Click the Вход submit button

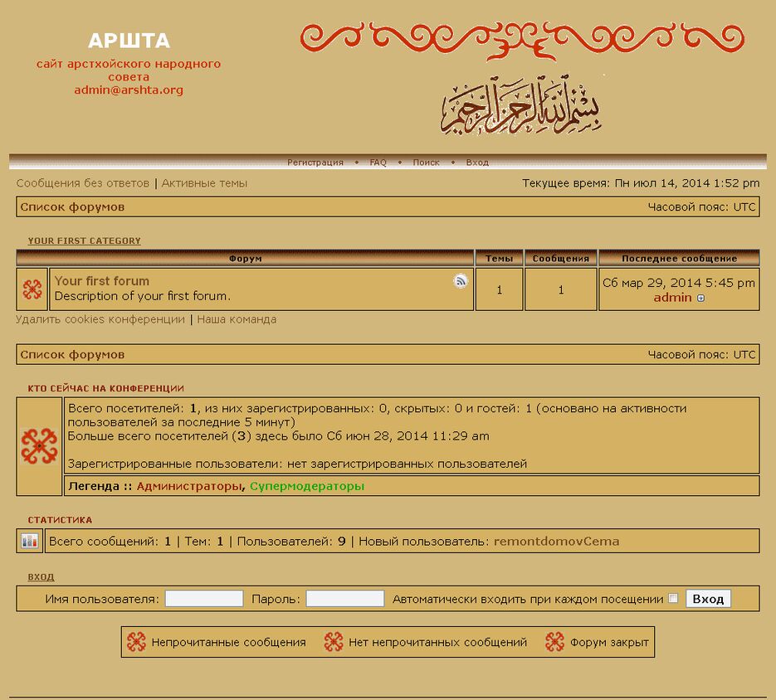708,599
